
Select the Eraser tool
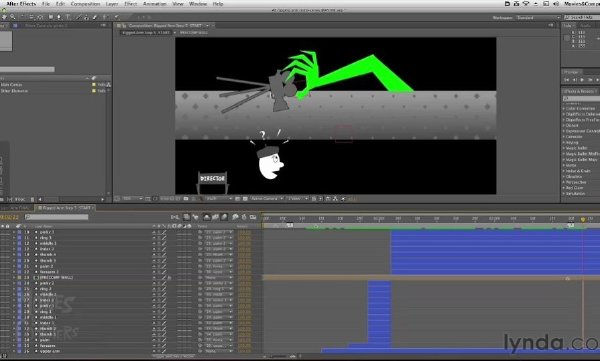pyautogui.click(x=95, y=17)
